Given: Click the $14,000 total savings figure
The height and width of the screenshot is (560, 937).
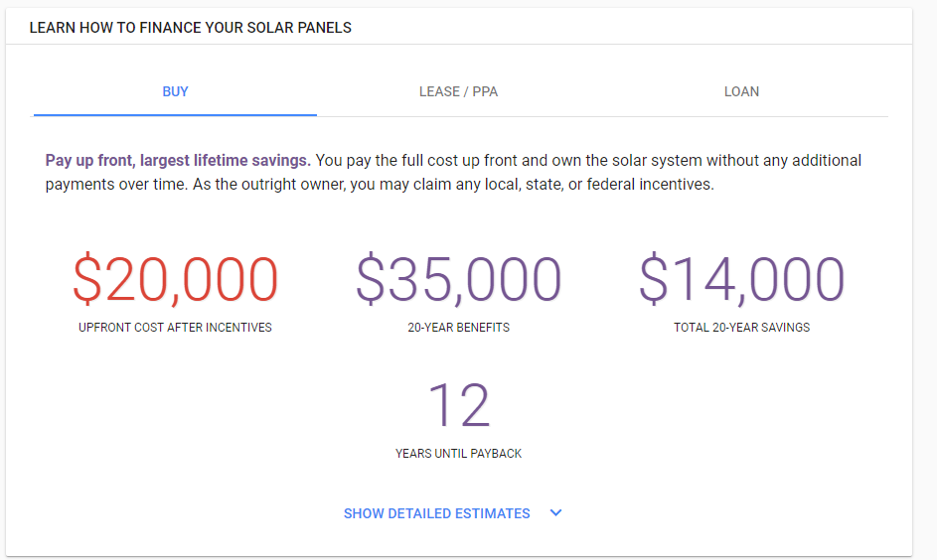Looking at the screenshot, I should point(741,279).
